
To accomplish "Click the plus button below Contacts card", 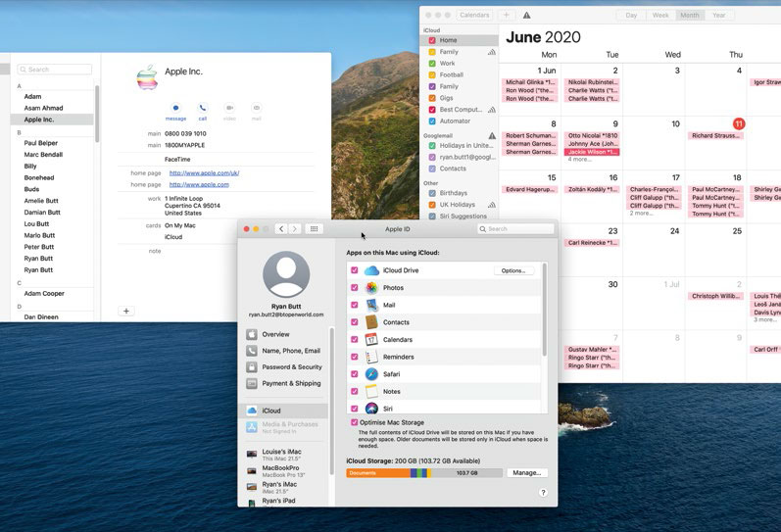I will tap(126, 311).
